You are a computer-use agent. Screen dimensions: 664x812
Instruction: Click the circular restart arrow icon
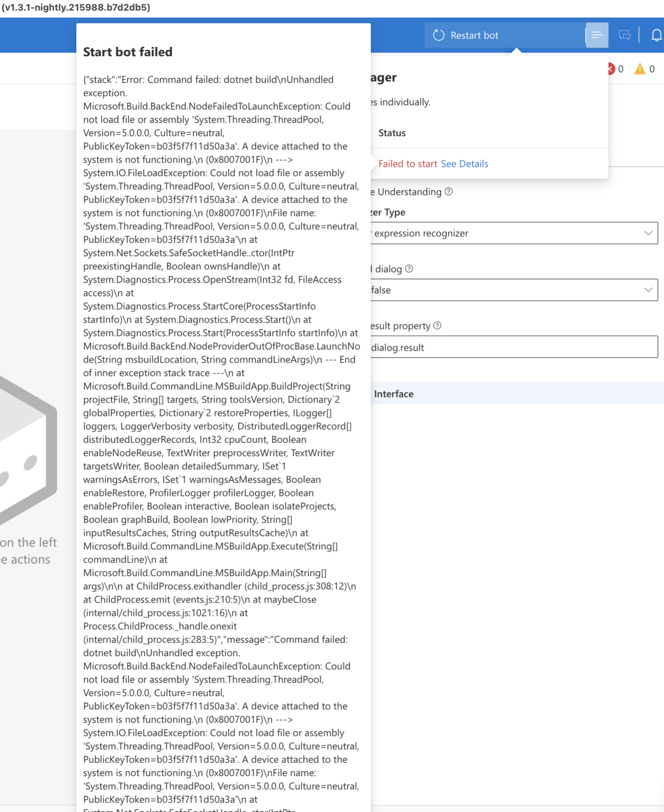click(438, 35)
